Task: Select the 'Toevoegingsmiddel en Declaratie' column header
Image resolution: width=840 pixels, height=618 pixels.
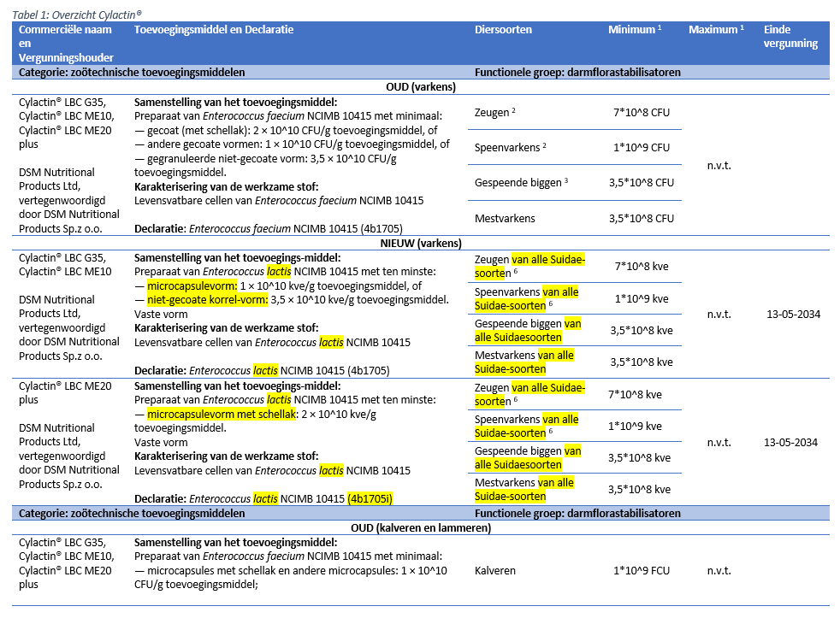Action: pos(214,30)
